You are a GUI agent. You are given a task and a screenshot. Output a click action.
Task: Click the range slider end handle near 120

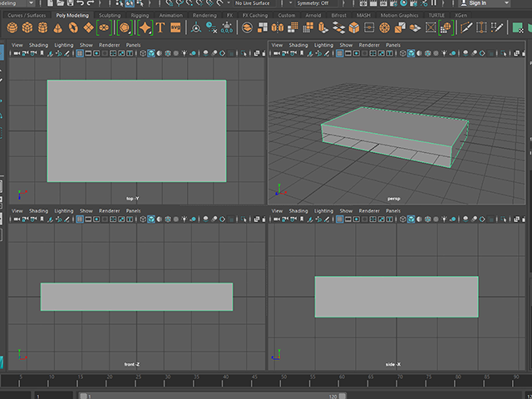pyautogui.click(x=342, y=396)
